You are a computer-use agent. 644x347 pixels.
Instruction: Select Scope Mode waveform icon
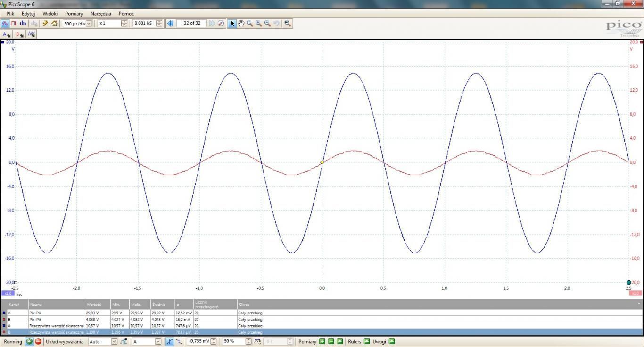click(5, 23)
